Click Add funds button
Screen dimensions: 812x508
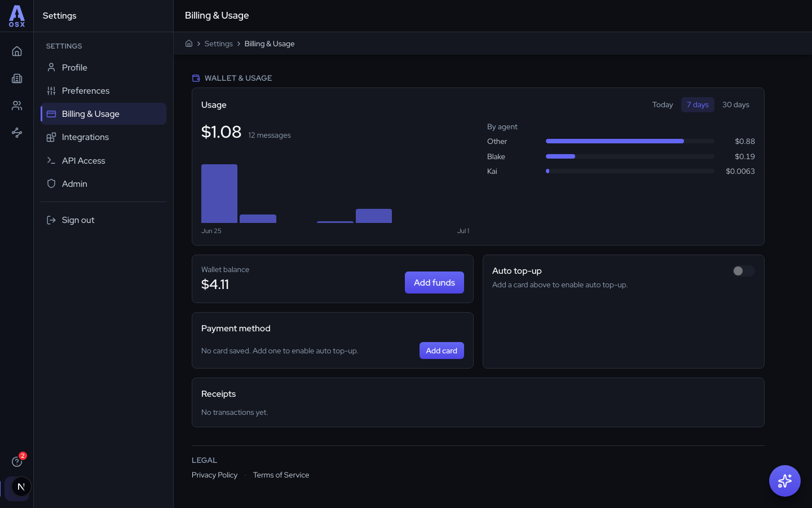[434, 283]
